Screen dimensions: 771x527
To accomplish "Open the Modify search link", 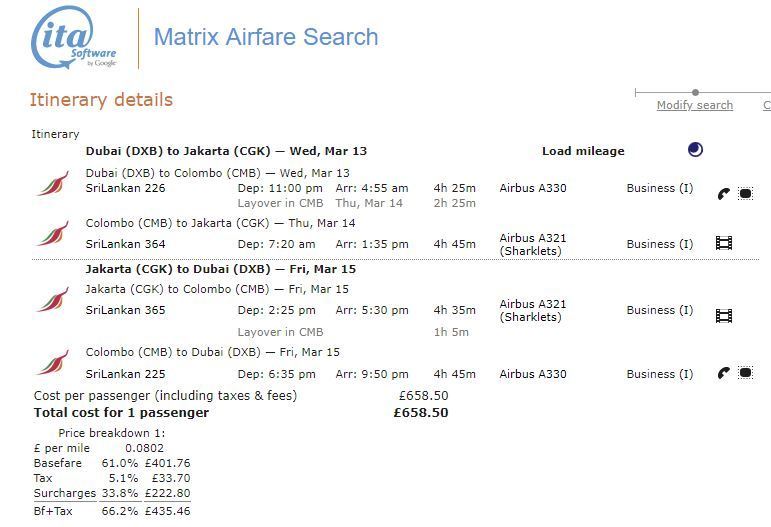I will coord(694,105).
